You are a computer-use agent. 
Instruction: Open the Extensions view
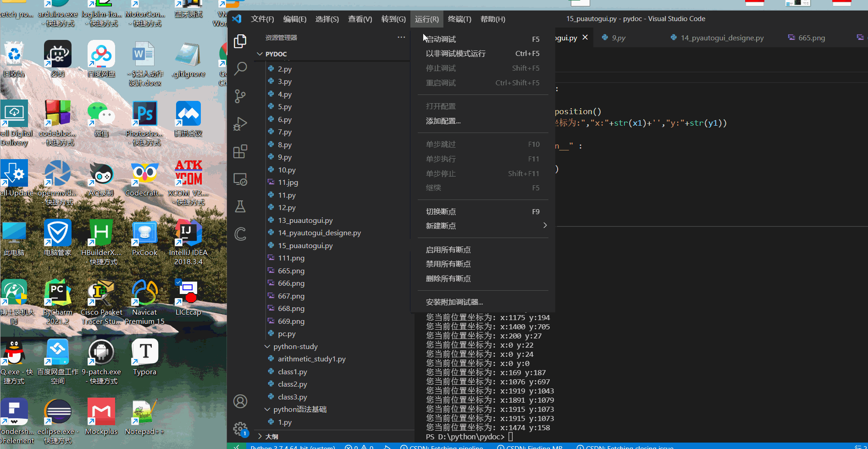(240, 151)
